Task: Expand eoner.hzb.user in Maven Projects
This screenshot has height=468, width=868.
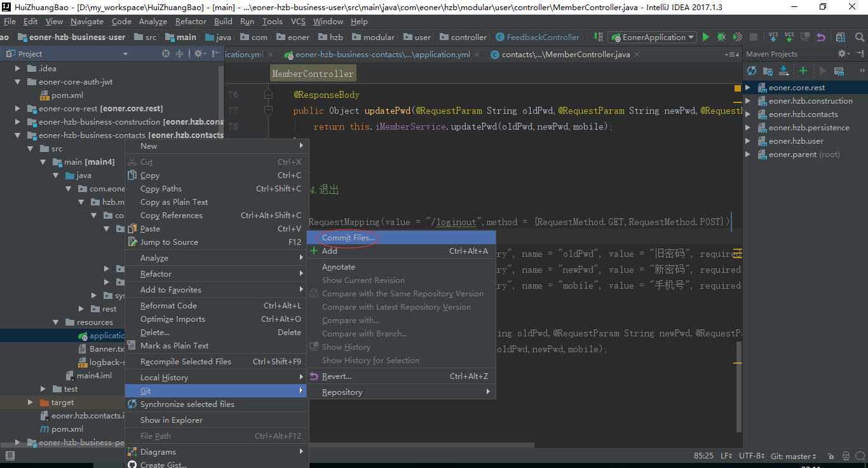Action: [748, 141]
